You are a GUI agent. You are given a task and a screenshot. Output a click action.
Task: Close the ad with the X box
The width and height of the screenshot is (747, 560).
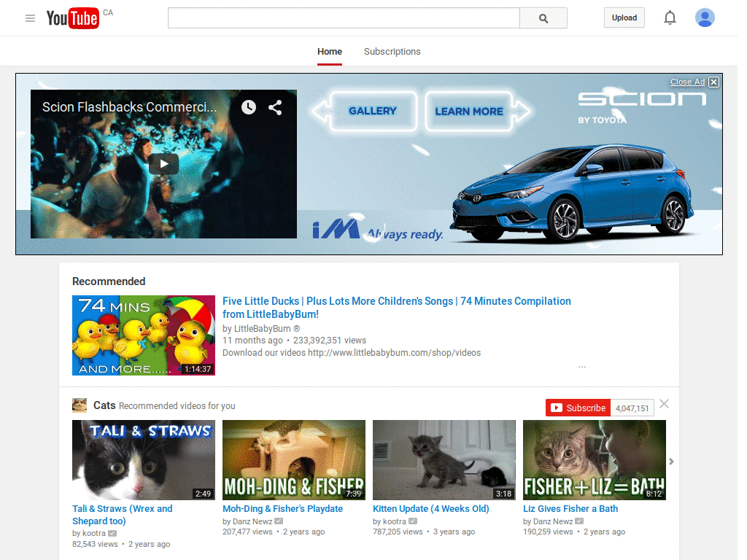click(x=713, y=82)
